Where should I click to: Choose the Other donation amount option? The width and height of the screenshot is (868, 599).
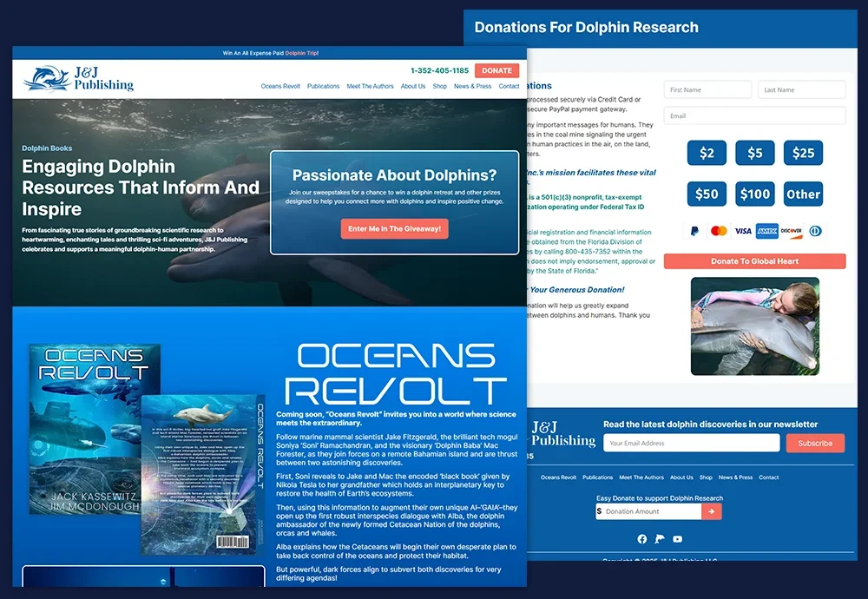(x=803, y=194)
